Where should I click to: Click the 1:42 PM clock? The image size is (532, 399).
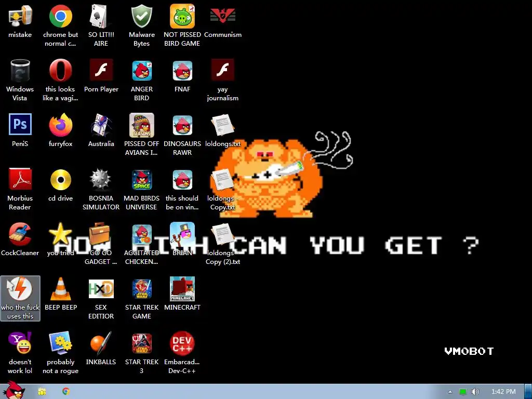click(503, 392)
